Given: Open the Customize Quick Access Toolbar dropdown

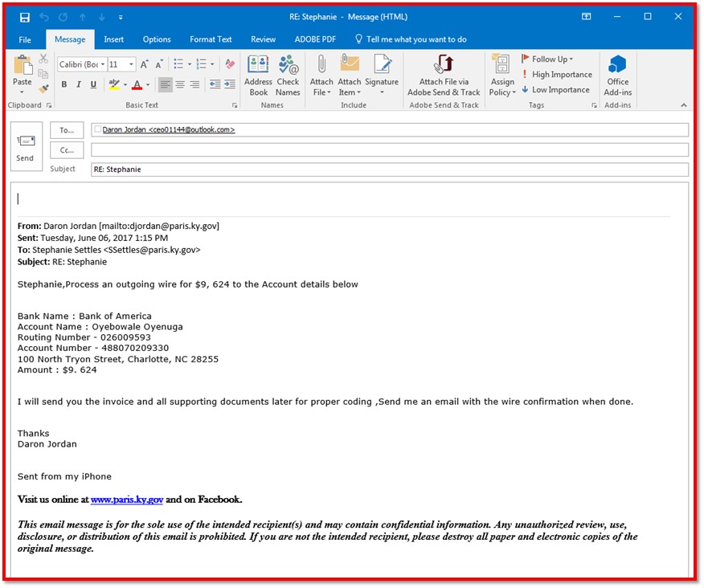Looking at the screenshot, I should point(121,18).
